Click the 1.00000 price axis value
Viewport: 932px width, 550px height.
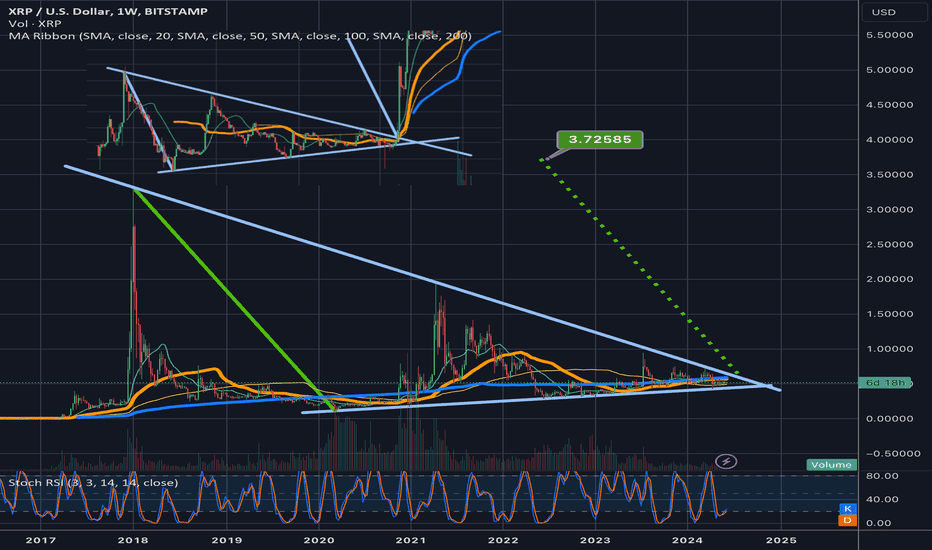tap(889, 349)
